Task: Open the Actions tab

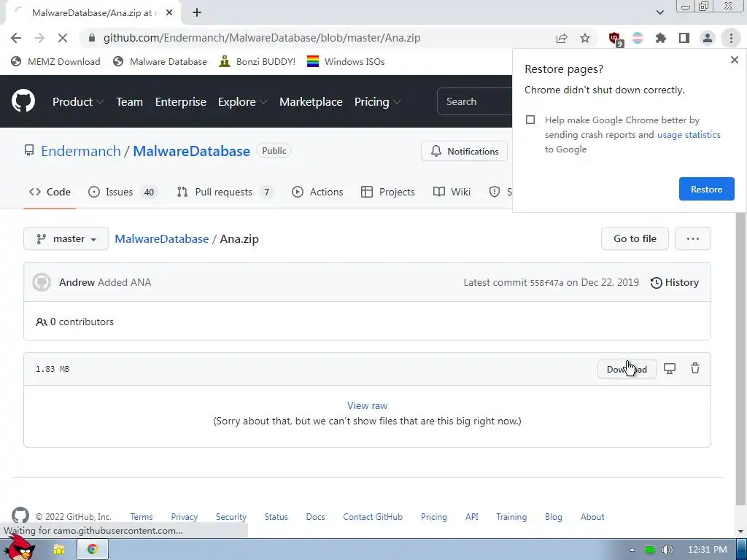Action: tap(317, 192)
